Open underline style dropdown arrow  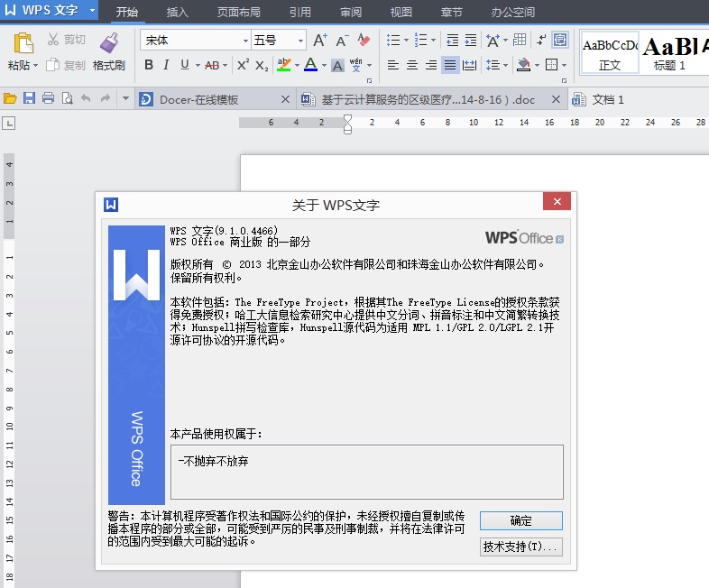click(x=198, y=66)
